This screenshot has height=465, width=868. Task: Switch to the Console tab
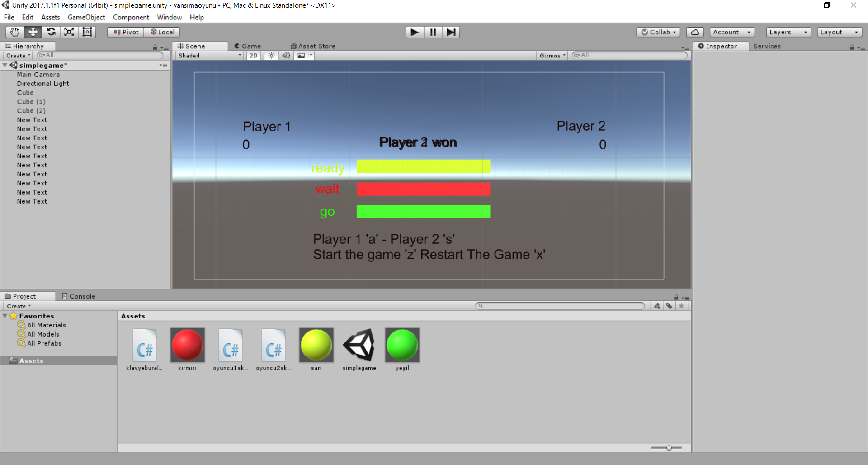pos(79,296)
